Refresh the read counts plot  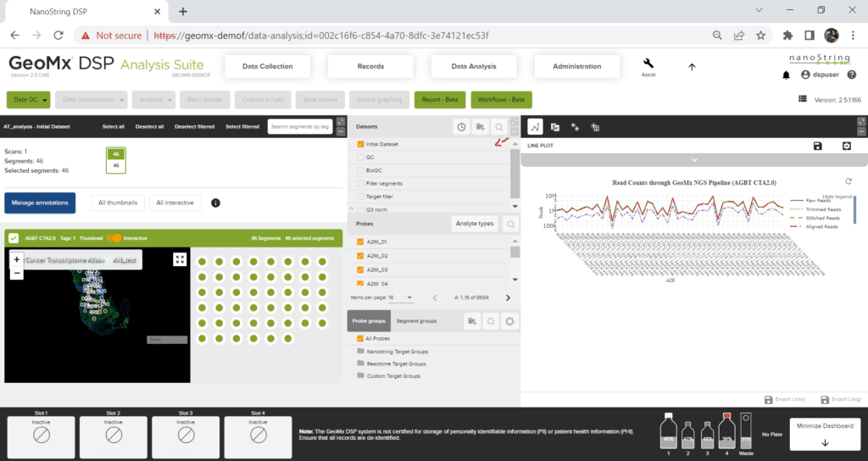pos(849,181)
